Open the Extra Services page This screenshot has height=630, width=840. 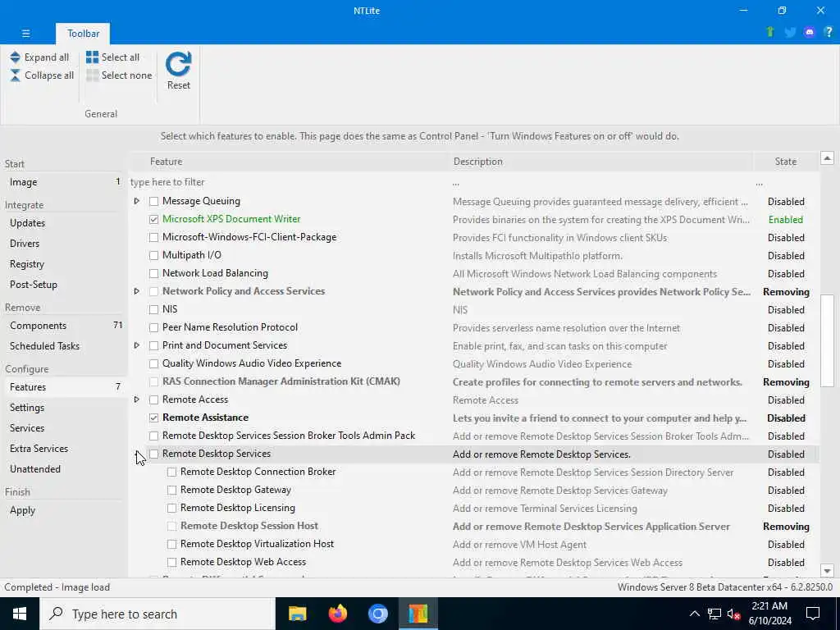click(x=64, y=449)
